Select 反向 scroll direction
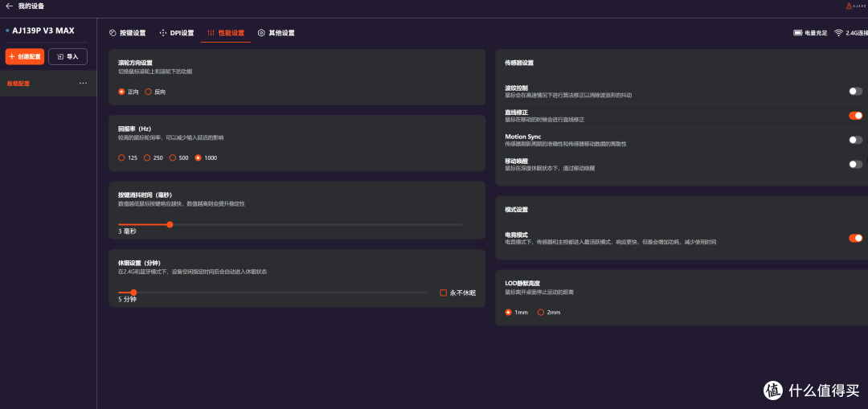 tap(149, 92)
